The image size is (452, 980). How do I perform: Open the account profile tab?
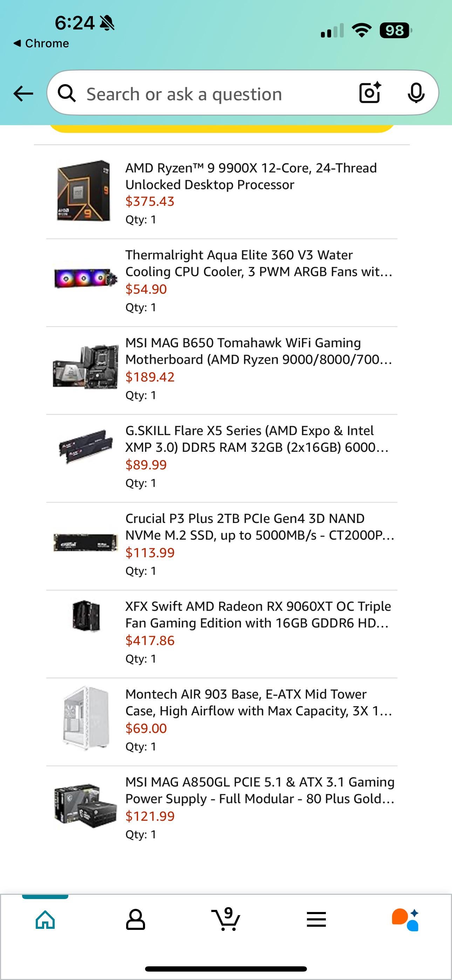pyautogui.click(x=136, y=919)
